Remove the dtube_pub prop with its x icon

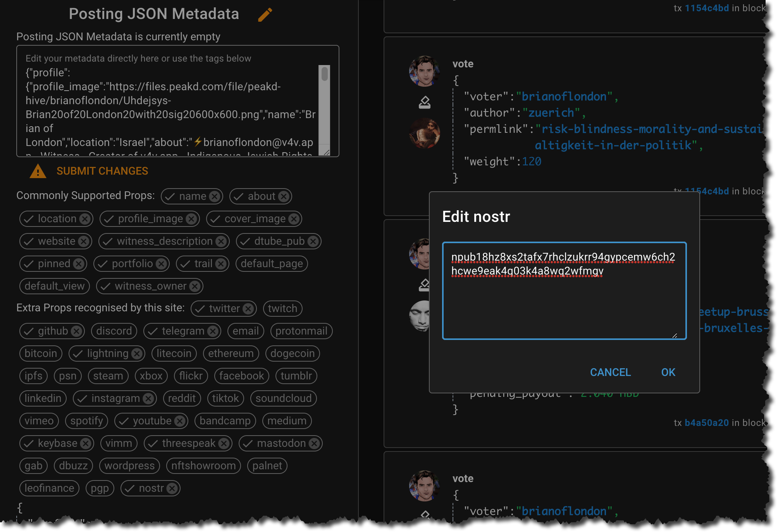(x=313, y=241)
